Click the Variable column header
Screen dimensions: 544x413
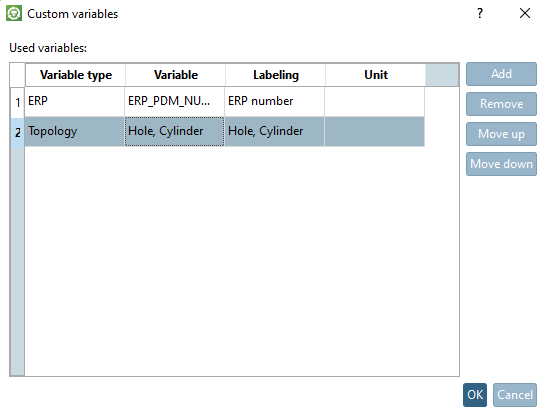pos(175,75)
